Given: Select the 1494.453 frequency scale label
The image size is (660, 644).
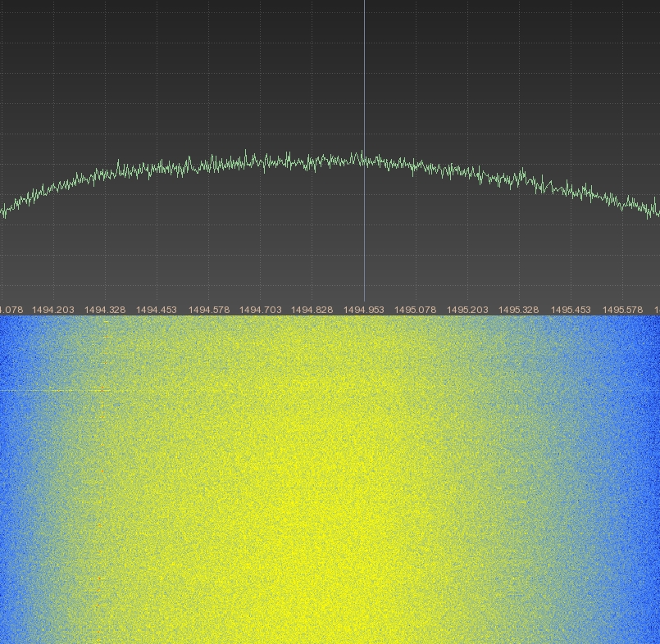Looking at the screenshot, I should (157, 310).
